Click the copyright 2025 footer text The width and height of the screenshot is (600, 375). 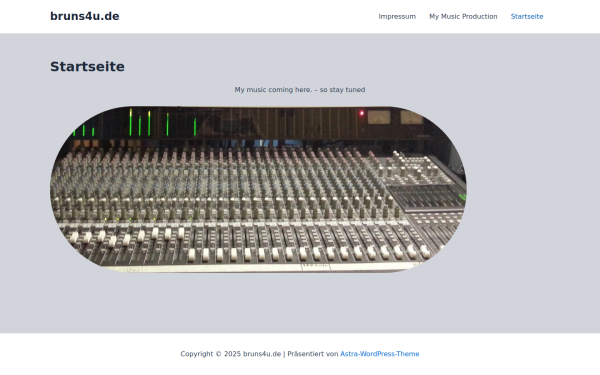point(230,354)
